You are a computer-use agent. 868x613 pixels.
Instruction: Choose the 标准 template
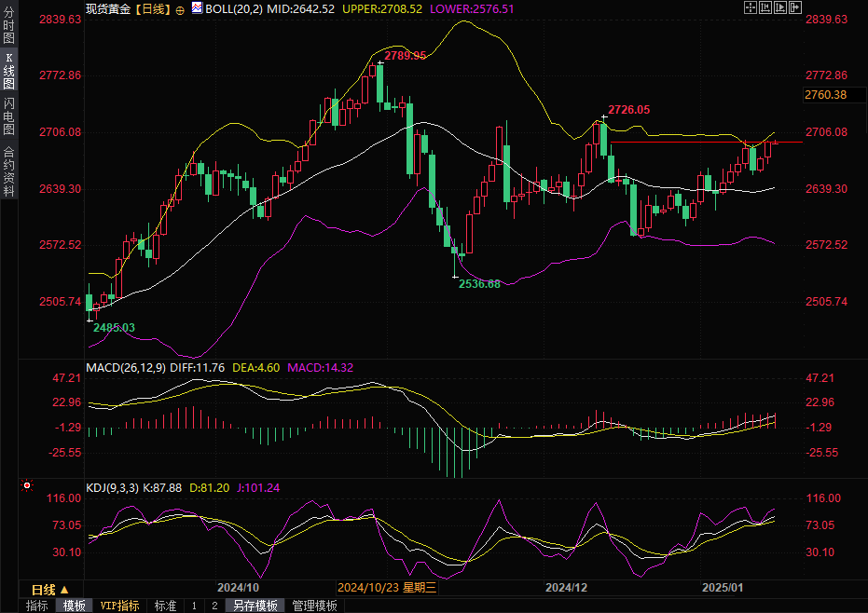tap(165, 606)
